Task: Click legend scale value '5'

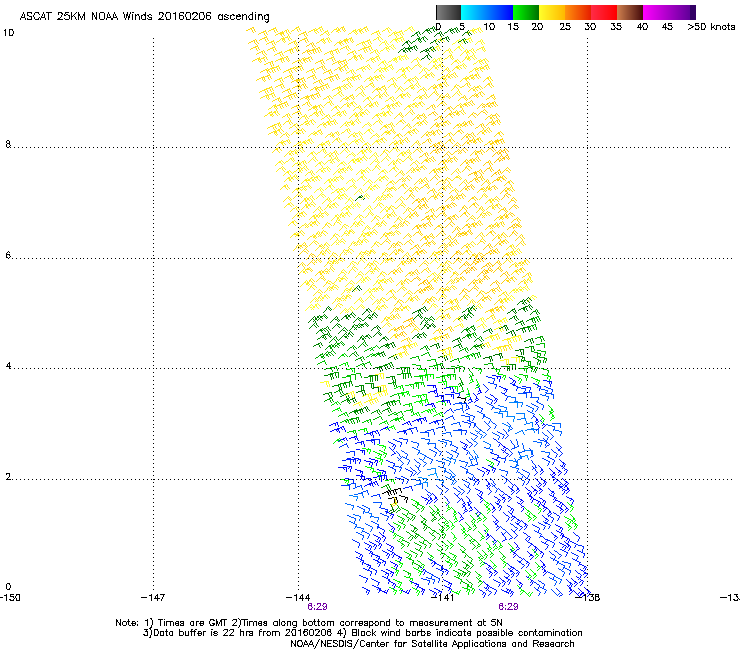Action: coord(462,27)
